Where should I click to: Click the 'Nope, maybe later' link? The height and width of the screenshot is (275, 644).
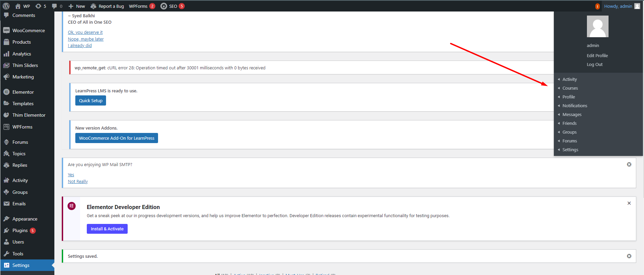pos(86,39)
